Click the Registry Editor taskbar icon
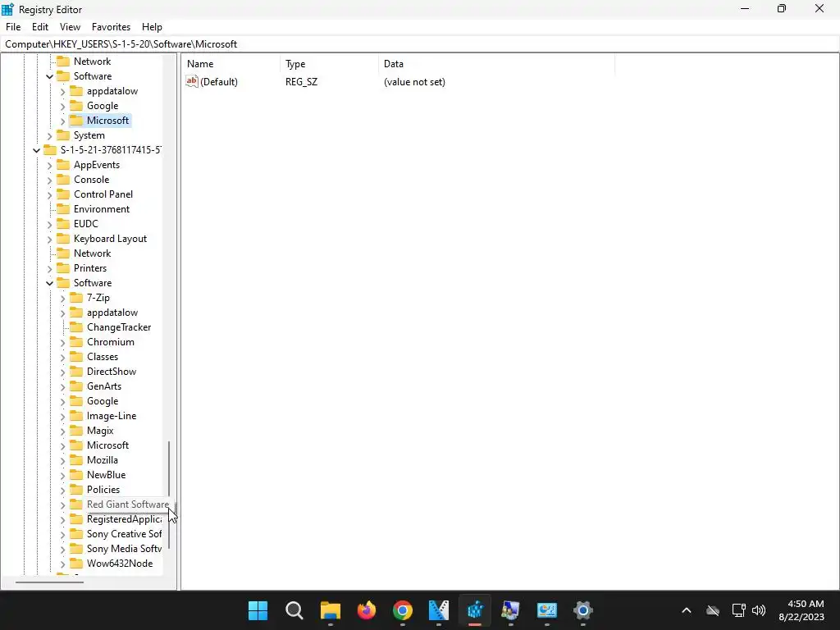840x630 pixels. point(475,610)
